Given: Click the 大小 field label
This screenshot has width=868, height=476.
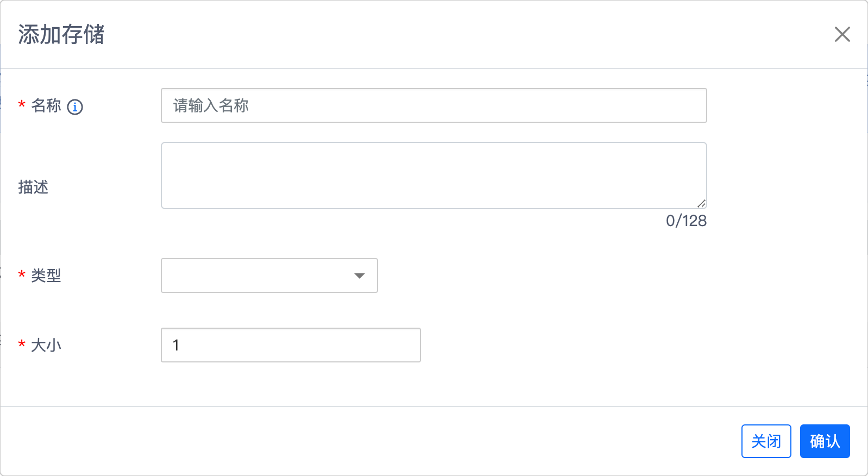Looking at the screenshot, I should [46, 345].
